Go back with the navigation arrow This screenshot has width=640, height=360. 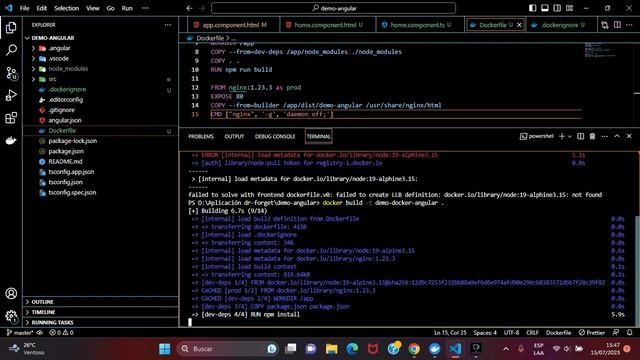[189, 8]
